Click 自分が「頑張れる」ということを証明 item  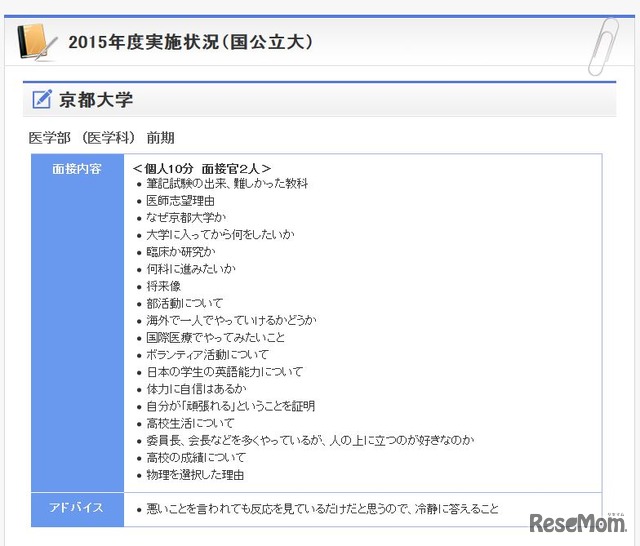231,406
